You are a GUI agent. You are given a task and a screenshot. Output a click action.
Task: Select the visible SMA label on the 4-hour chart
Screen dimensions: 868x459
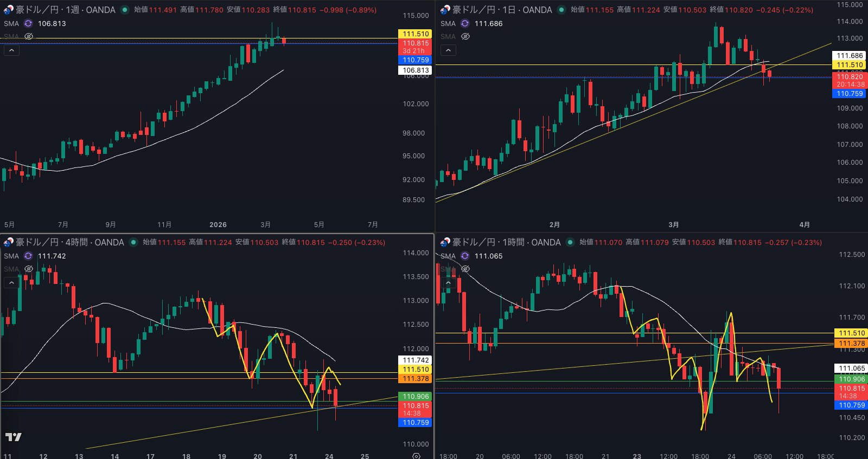11,256
